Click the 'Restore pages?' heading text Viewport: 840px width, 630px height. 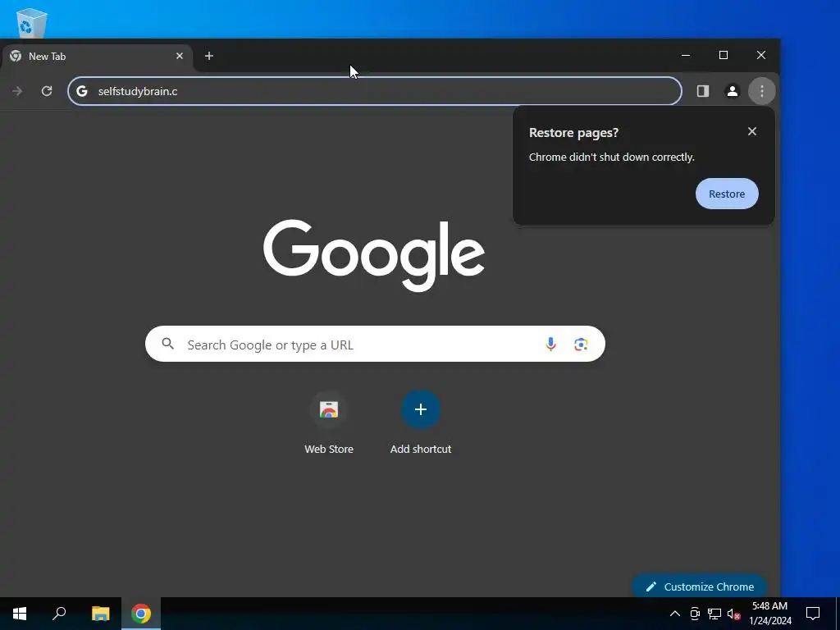573,133
